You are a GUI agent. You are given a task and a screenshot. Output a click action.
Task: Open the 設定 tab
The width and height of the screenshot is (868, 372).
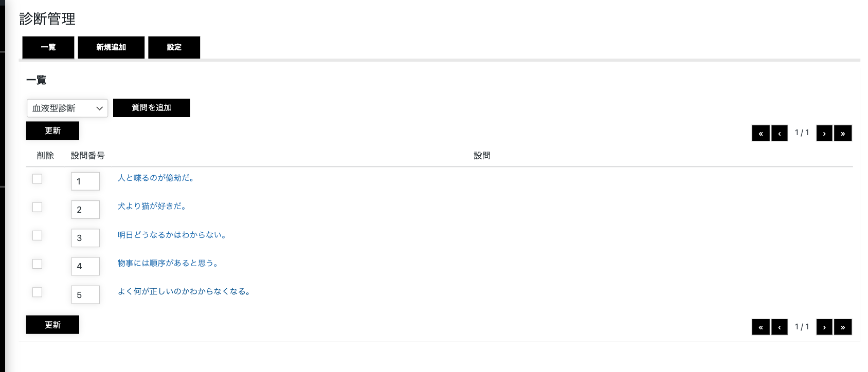pyautogui.click(x=174, y=47)
